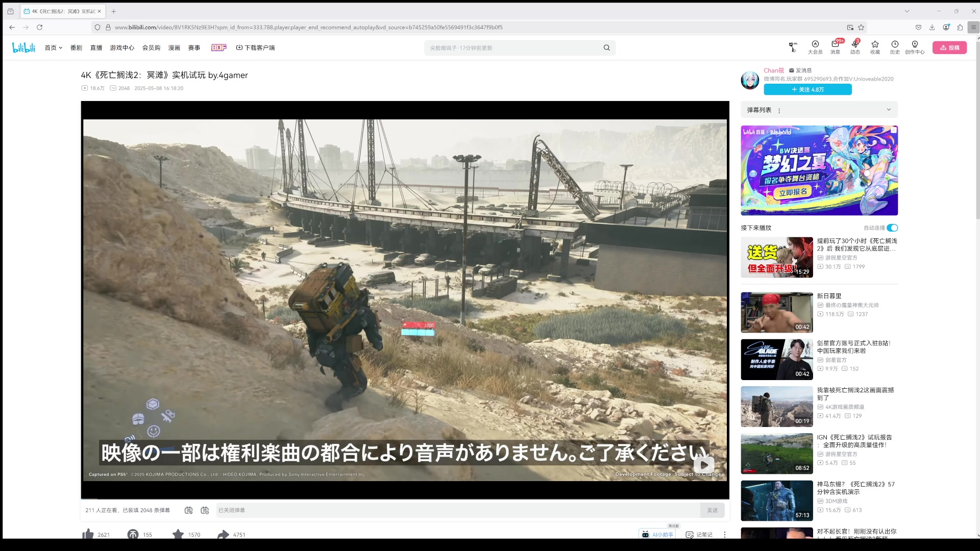Click the search magnifier icon
980x551 pixels.
tap(606, 47)
